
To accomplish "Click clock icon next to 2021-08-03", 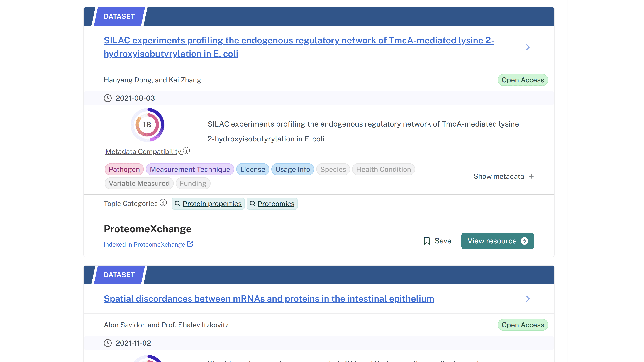I will click(x=108, y=98).
